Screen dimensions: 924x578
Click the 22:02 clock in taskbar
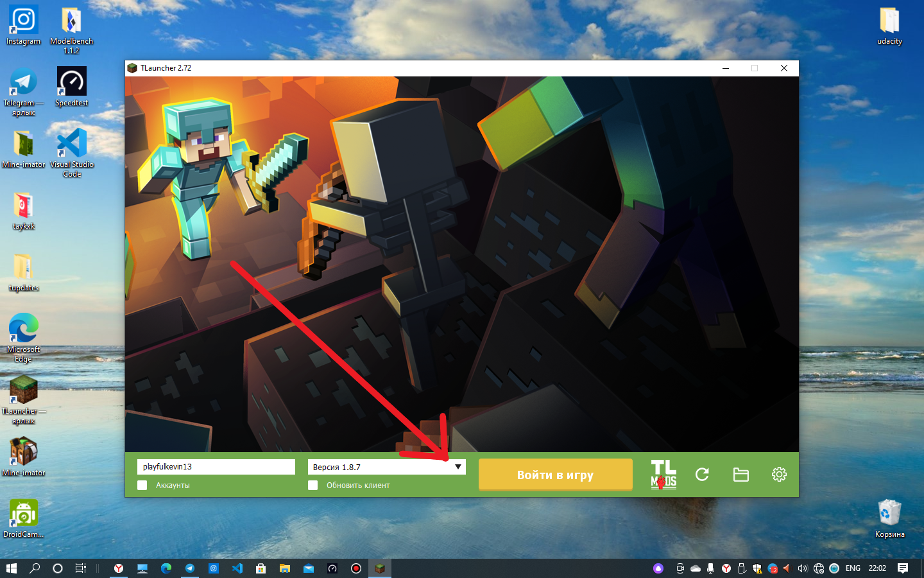pyautogui.click(x=877, y=568)
